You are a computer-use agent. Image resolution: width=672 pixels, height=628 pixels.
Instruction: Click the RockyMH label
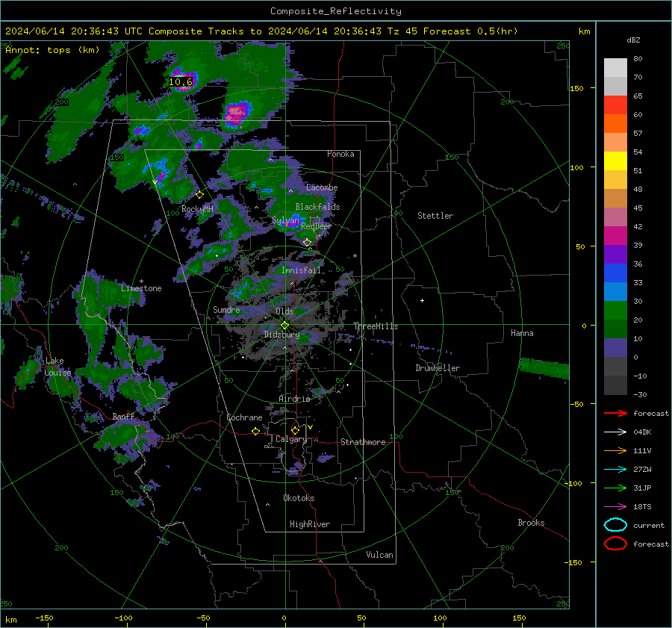pyautogui.click(x=197, y=209)
